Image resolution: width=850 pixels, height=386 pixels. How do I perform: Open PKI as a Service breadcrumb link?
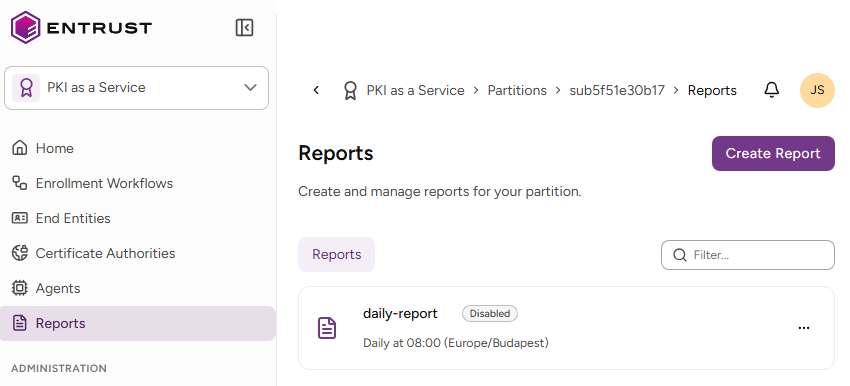pos(415,91)
